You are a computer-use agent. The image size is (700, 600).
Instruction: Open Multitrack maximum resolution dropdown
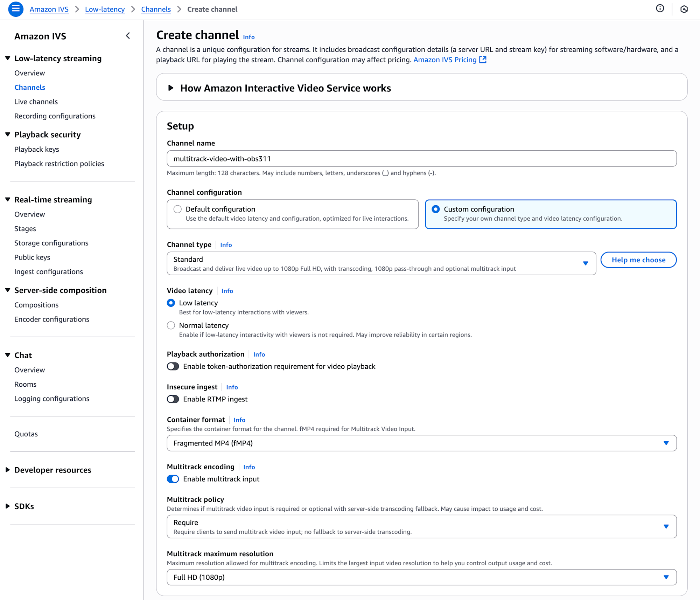[x=422, y=577]
